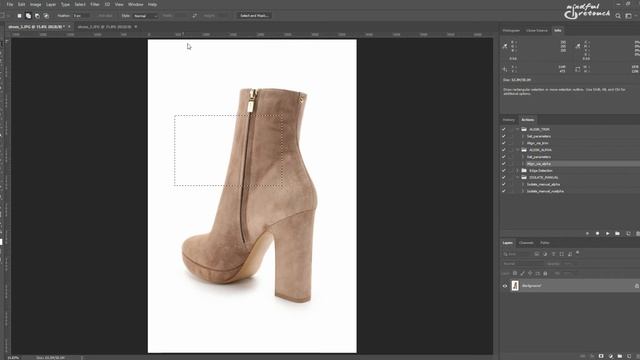
Task: Click the swap width and height icon
Action: point(195,16)
